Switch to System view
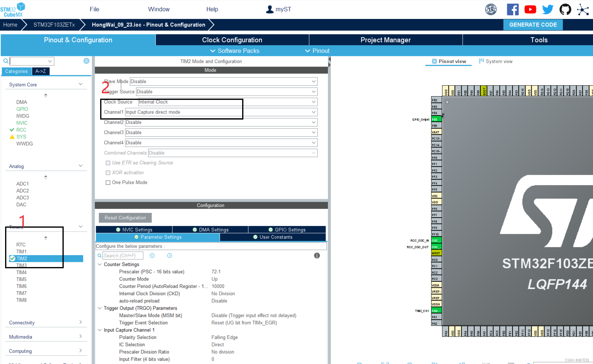 tap(496, 61)
